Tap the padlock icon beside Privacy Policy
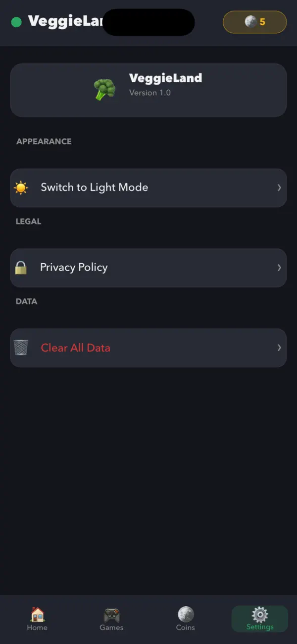The height and width of the screenshot is (644, 297). [x=21, y=268]
